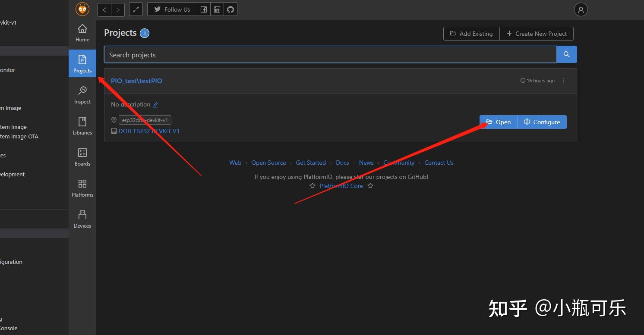Edit the project description with the pencil
644x335 pixels.
coord(156,104)
